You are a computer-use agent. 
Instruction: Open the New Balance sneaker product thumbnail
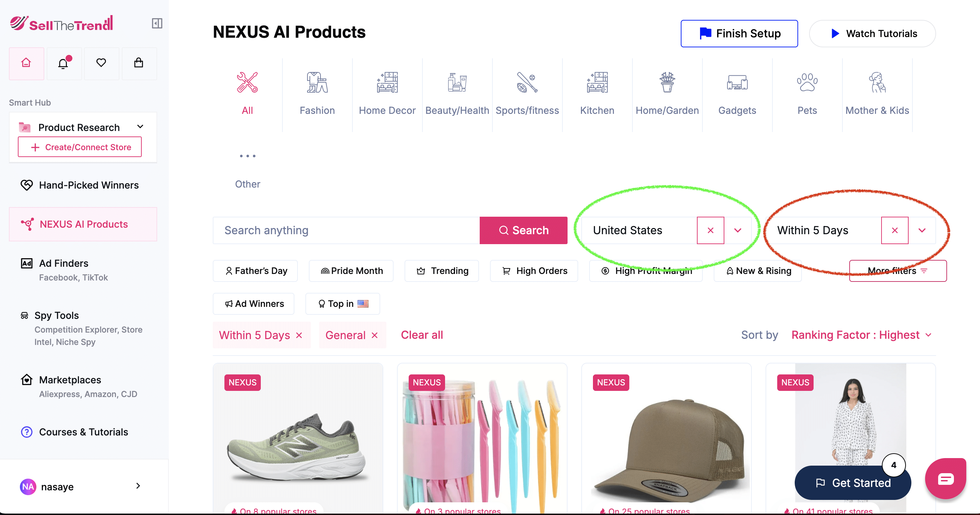298,439
